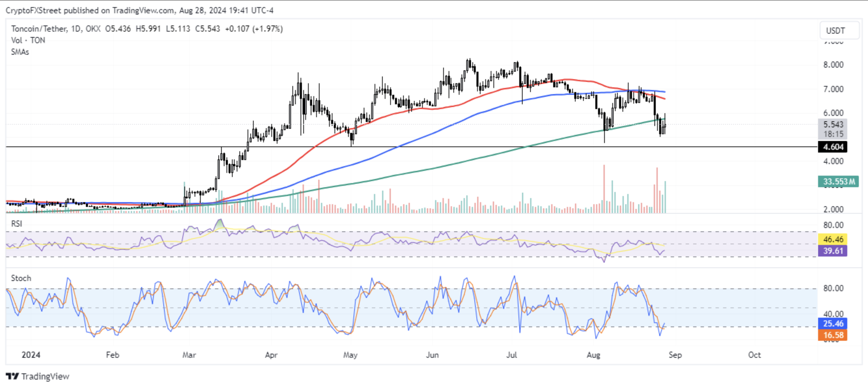This screenshot has height=388, width=868.
Task: Click the Jun label on time axis
Action: (432, 355)
